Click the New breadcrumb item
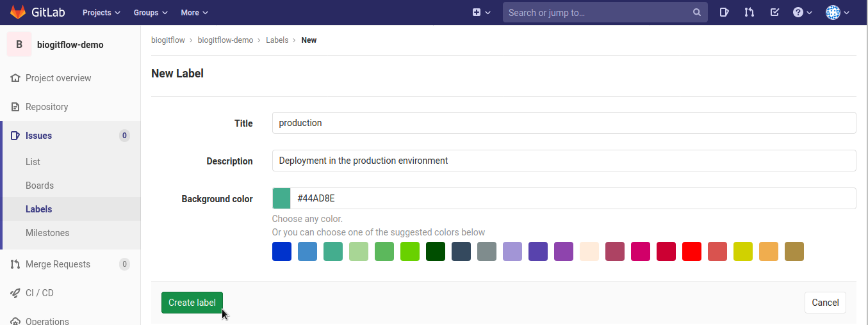This screenshot has height=325, width=868. 309,40
